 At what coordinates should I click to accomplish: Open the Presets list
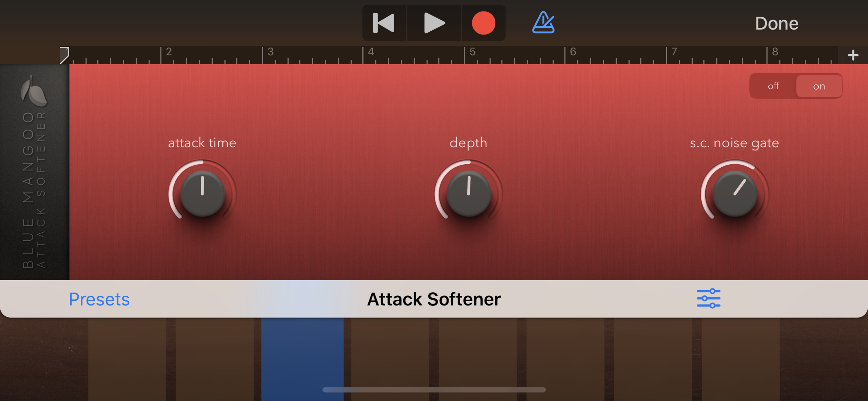tap(99, 299)
